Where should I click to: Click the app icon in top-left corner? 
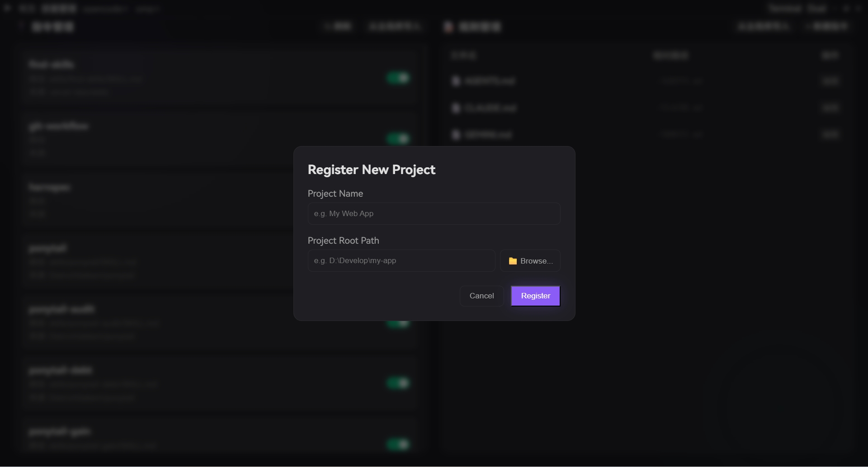pos(7,8)
